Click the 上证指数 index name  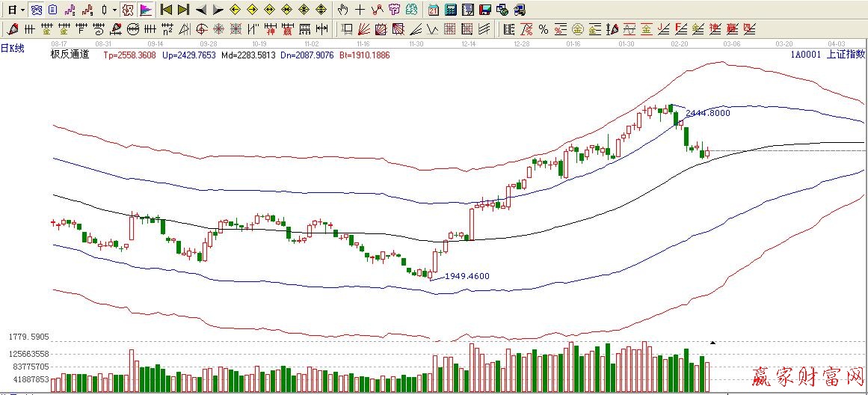coord(846,55)
